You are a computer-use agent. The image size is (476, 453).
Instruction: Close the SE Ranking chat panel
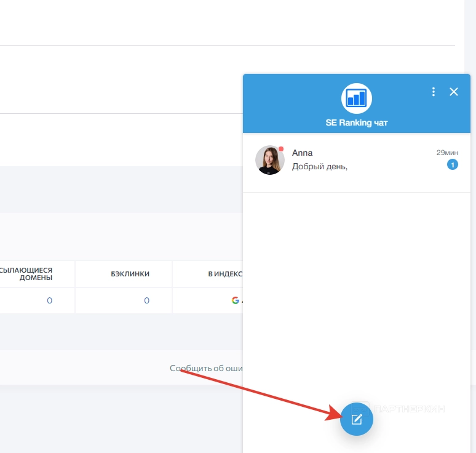(x=453, y=92)
